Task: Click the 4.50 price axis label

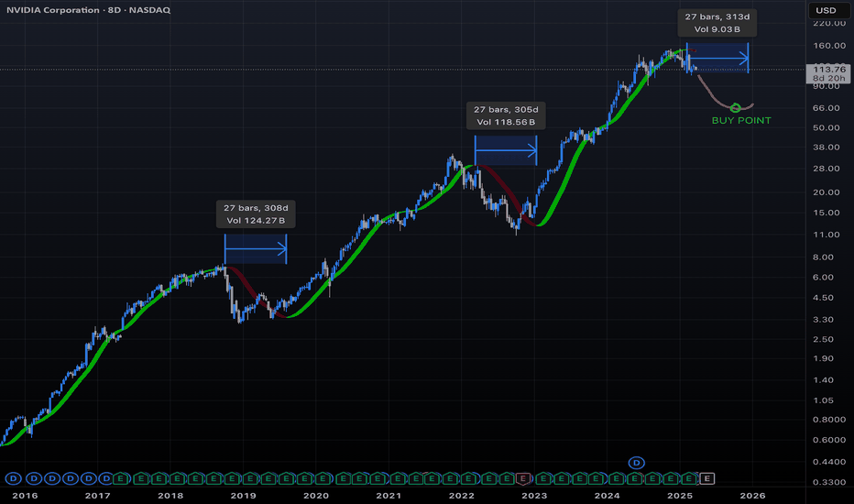Action: tap(823, 298)
